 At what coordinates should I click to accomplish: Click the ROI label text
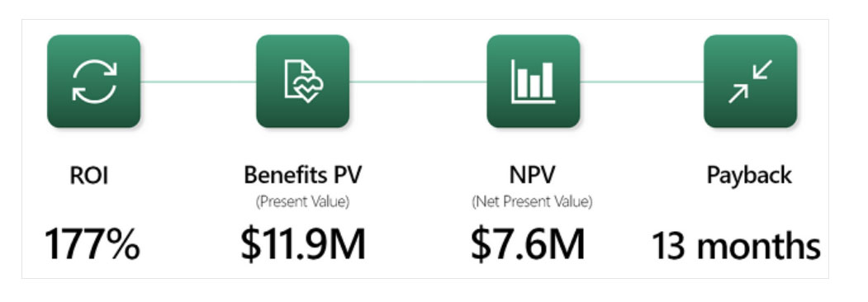click(x=89, y=176)
